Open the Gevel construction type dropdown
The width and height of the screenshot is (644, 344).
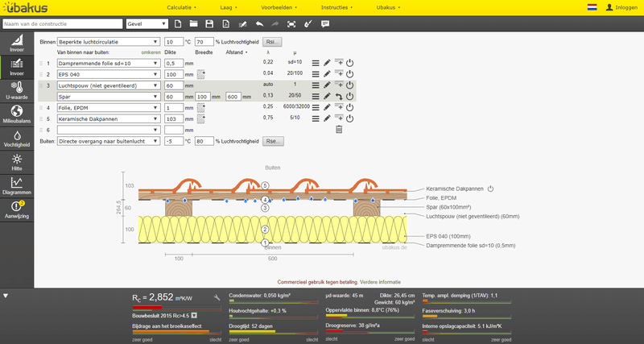147,24
